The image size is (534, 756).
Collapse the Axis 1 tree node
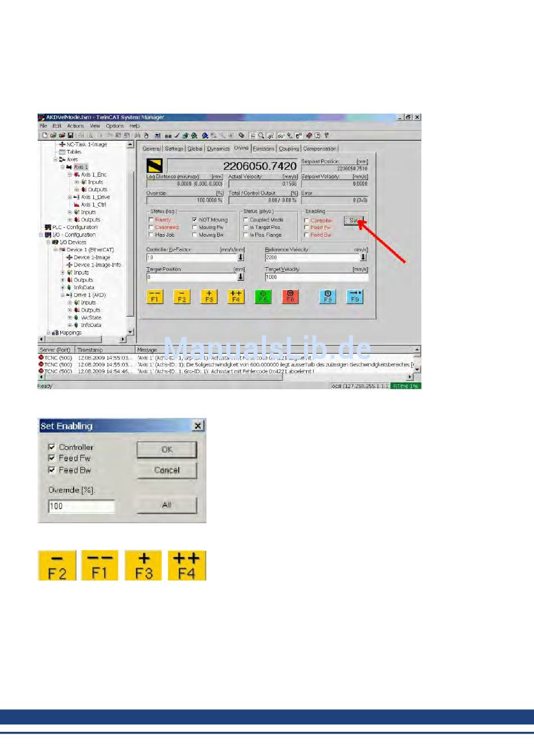pos(63,167)
